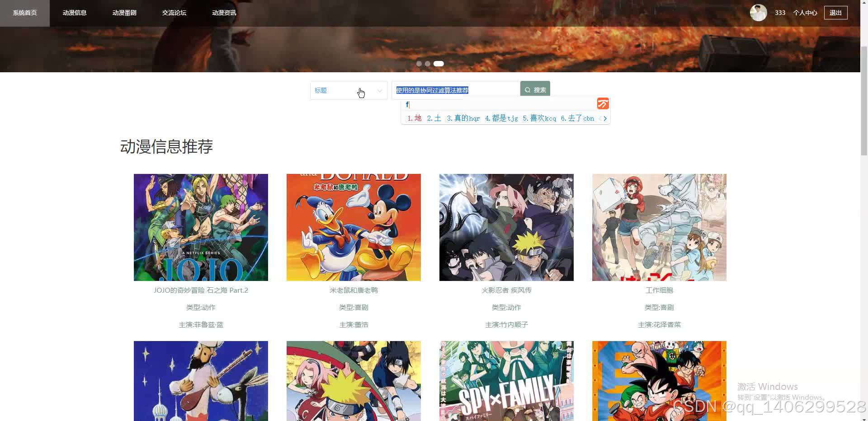Click the user avatar picture

[x=758, y=13]
